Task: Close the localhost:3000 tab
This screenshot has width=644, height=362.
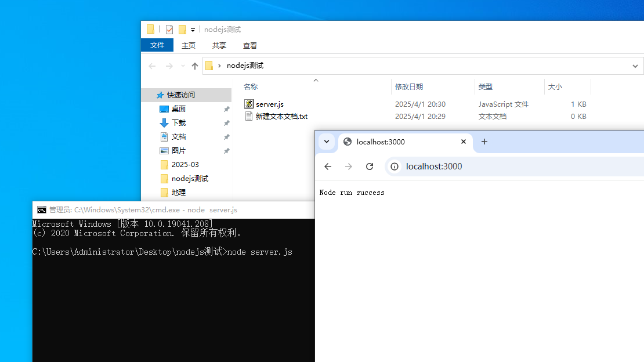Action: 464,142
